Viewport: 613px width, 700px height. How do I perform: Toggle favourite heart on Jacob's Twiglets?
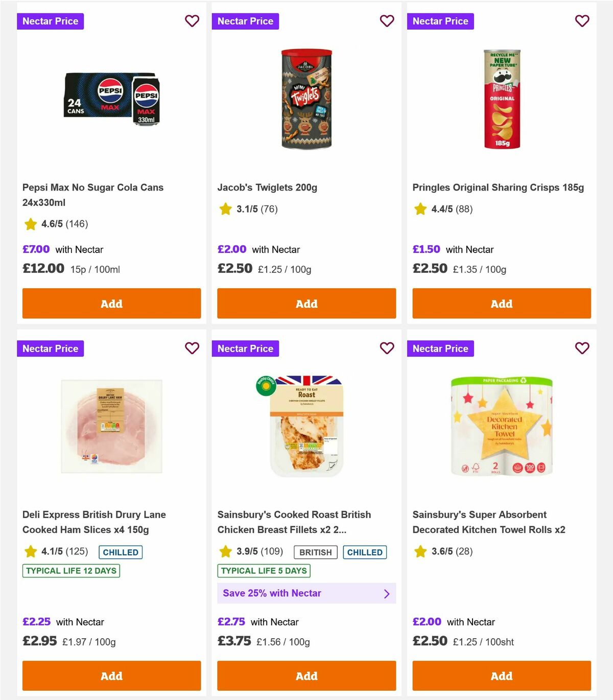pyautogui.click(x=387, y=21)
